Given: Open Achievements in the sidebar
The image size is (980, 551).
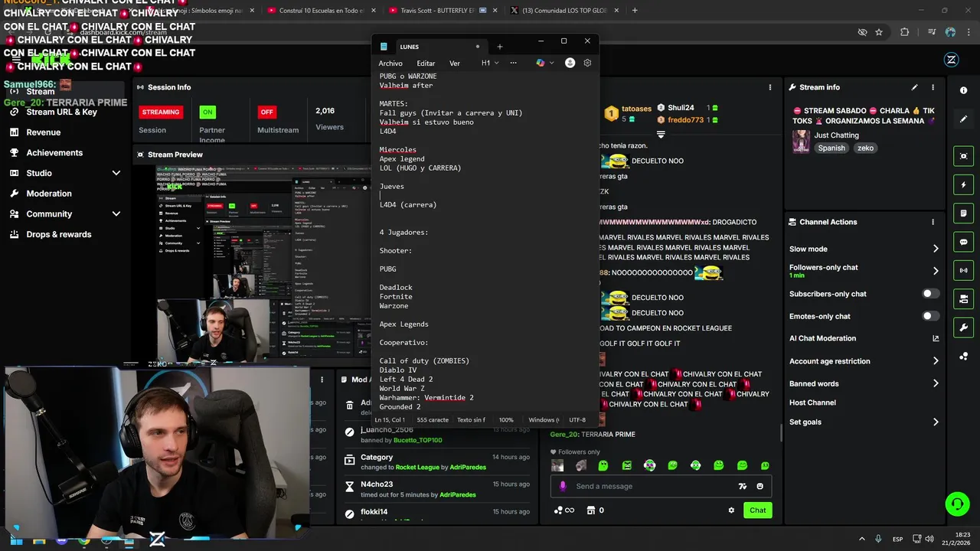Looking at the screenshot, I should pyautogui.click(x=54, y=153).
